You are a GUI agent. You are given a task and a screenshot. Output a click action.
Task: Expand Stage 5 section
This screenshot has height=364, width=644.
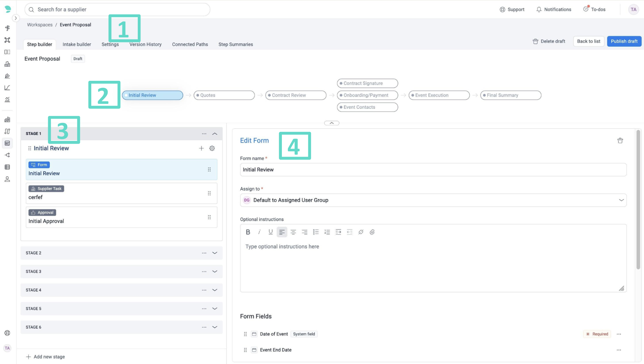tap(215, 309)
